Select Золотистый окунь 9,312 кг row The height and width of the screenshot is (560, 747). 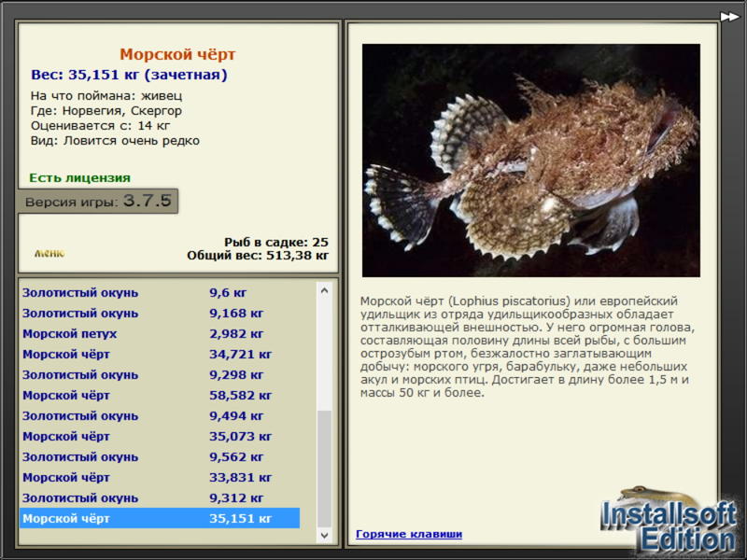tap(160, 497)
